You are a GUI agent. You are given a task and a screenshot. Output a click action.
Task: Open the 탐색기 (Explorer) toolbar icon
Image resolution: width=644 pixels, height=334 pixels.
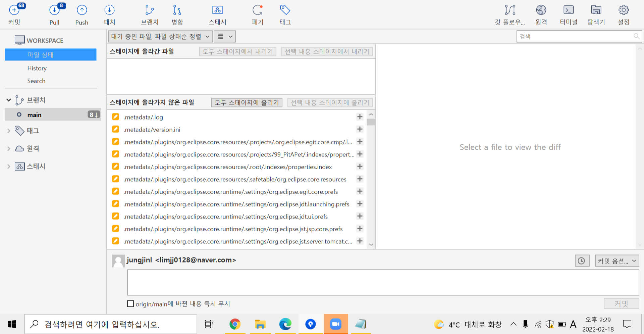pyautogui.click(x=596, y=14)
